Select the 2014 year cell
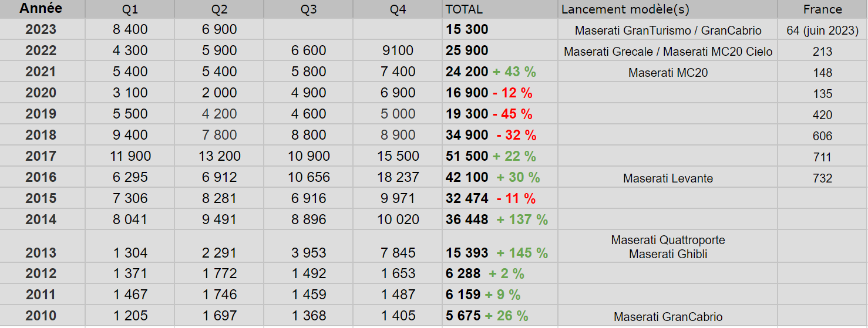This screenshot has width=868, height=328. 42,219
